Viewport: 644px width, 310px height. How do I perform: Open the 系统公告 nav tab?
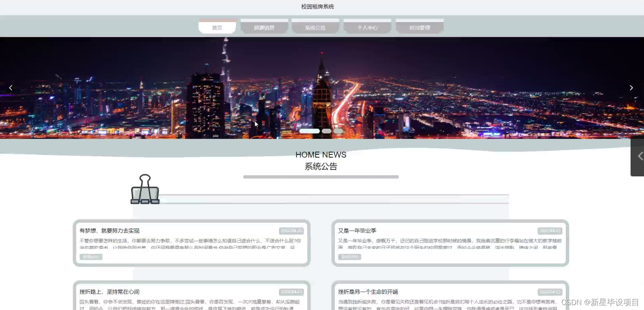(315, 27)
